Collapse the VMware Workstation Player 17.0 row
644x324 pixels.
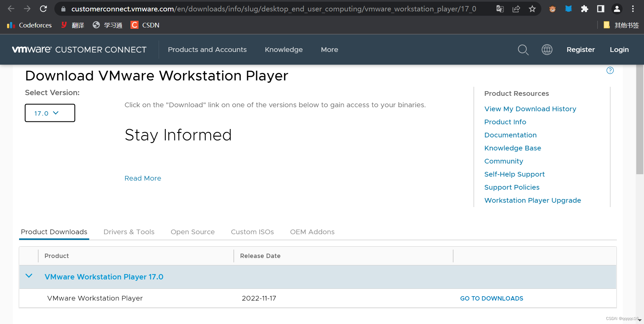point(29,276)
